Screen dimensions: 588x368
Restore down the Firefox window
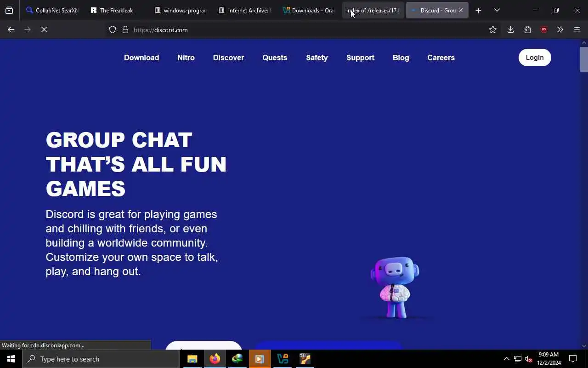click(x=556, y=10)
